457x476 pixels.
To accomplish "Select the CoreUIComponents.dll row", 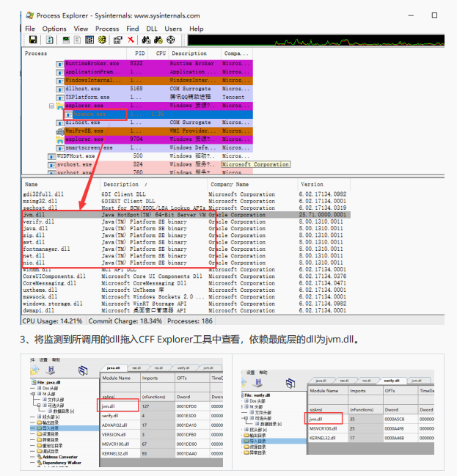I will pos(186,277).
